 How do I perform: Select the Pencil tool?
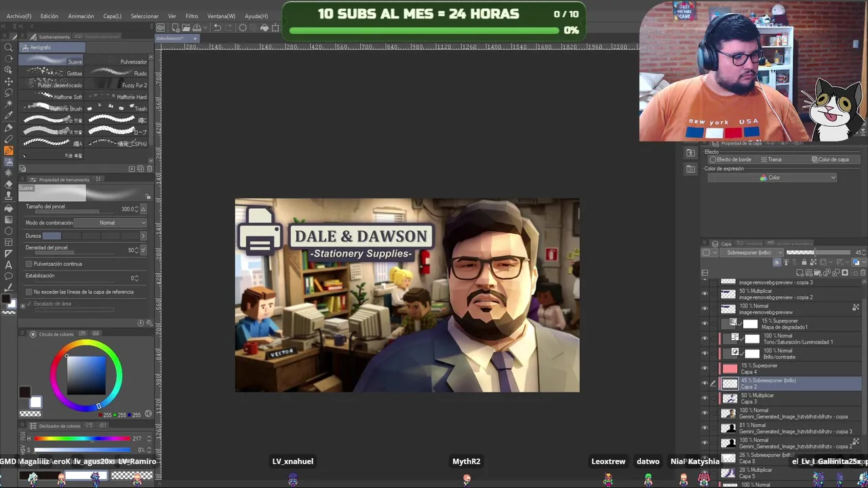(9, 139)
